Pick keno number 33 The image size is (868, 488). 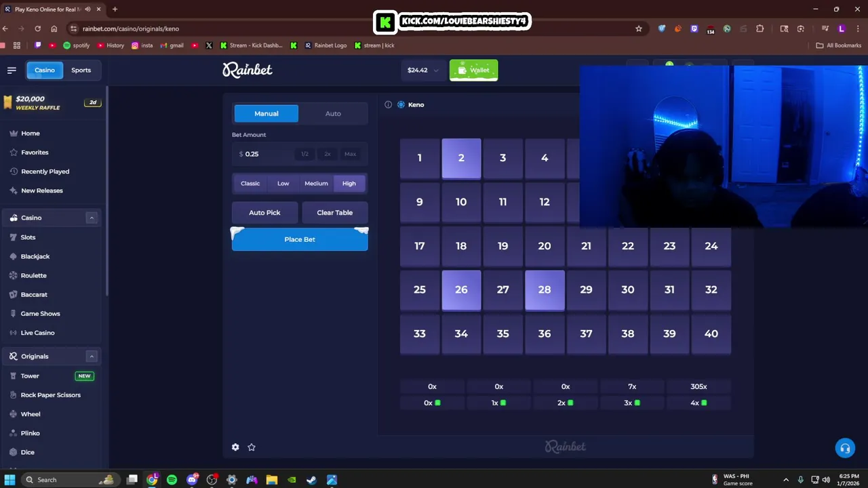420,333
